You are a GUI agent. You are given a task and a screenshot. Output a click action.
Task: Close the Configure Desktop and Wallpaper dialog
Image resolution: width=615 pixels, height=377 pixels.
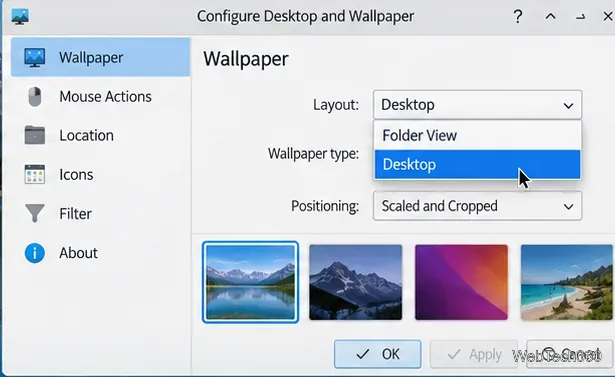pyautogui.click(x=608, y=16)
